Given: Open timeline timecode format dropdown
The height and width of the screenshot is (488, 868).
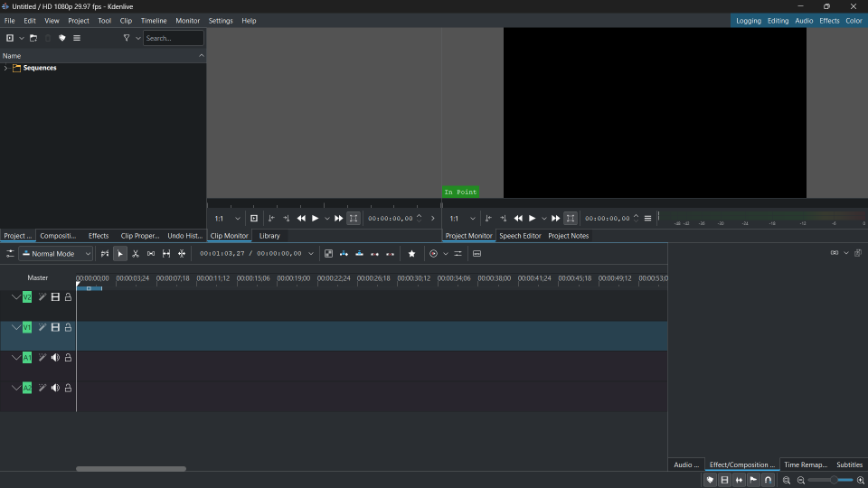Looking at the screenshot, I should coord(310,253).
